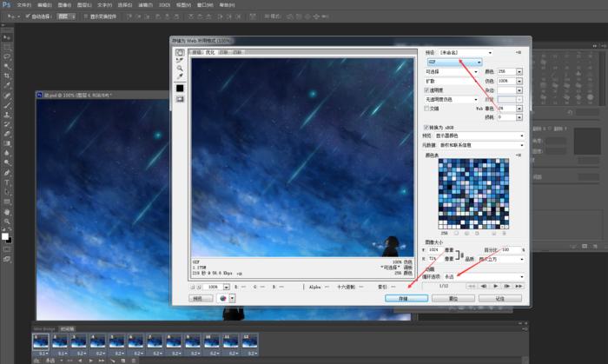This screenshot has height=364, width=608.
Task: Open the 元数据 metadata dropdown
Action: pyautogui.click(x=481, y=145)
